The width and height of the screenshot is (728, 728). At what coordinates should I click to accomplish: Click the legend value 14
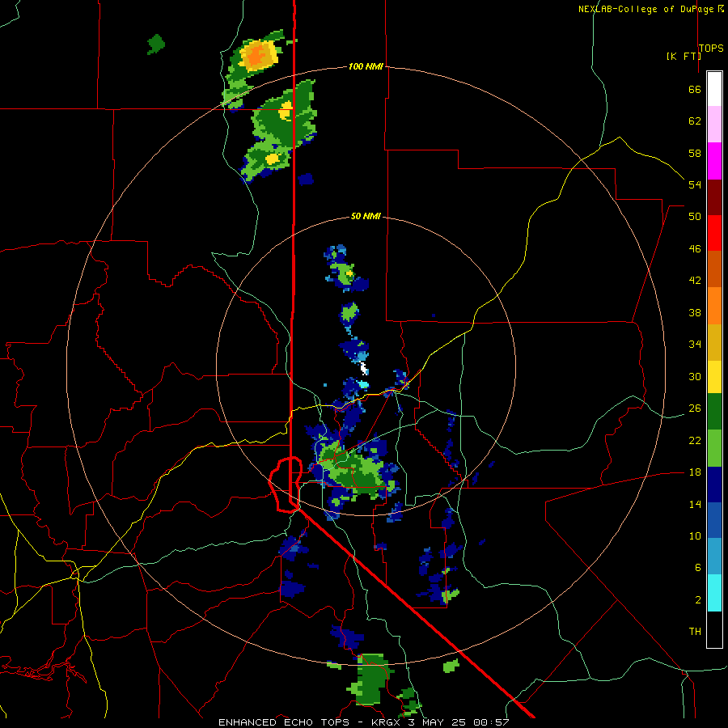tap(695, 504)
